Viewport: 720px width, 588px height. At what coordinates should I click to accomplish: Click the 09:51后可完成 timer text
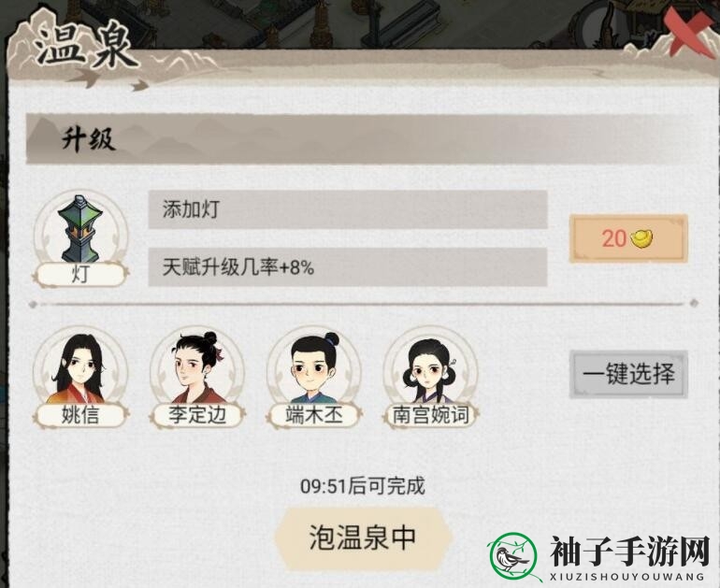coord(362,486)
